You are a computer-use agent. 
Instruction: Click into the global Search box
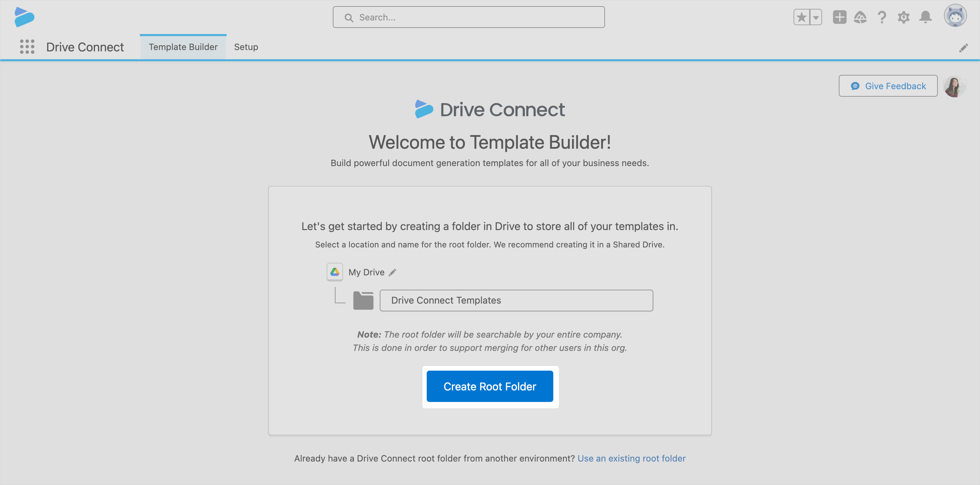[x=468, y=17]
